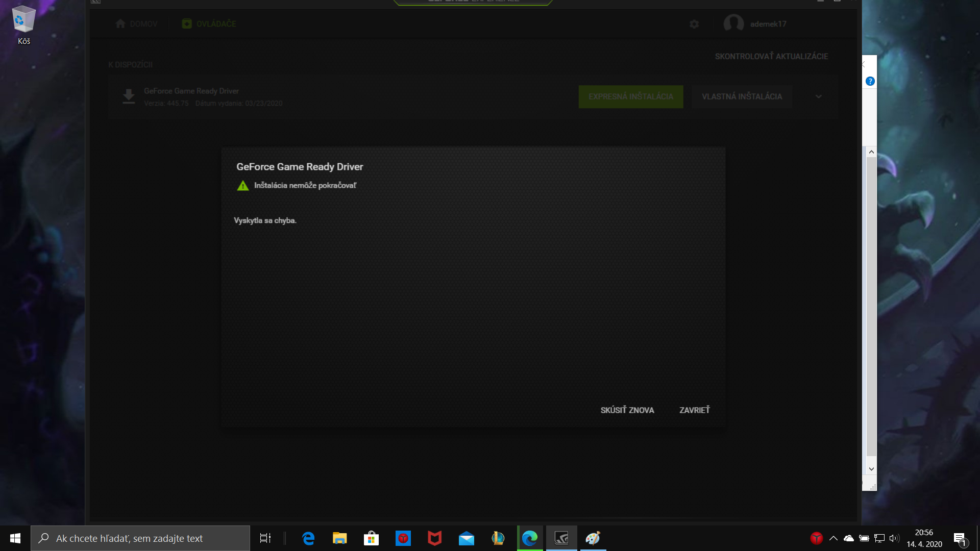Viewport: 980px width, 551px height.
Task: Click the SKÚSIŤ ZNOVA retry button
Action: pyautogui.click(x=627, y=410)
